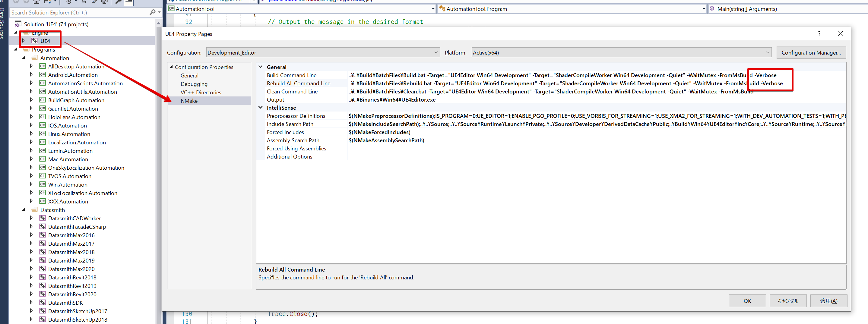Collapse the General property section
This screenshot has width=868, height=324.
(x=261, y=67)
